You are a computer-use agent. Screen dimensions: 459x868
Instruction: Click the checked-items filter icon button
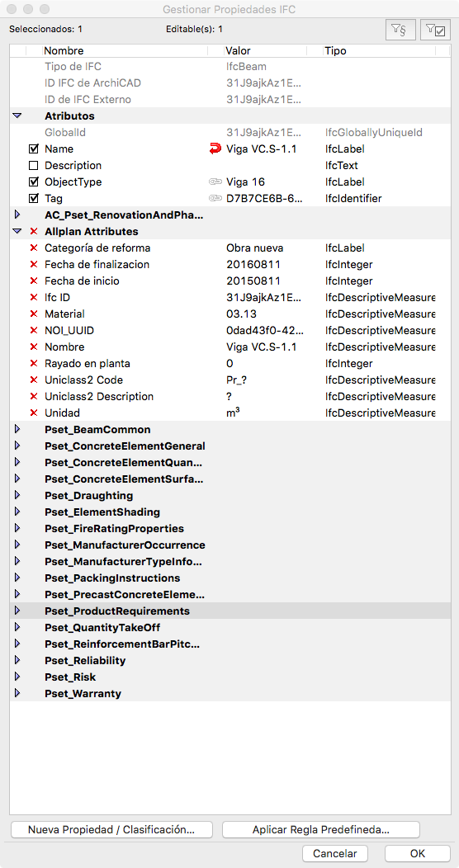[x=435, y=31]
